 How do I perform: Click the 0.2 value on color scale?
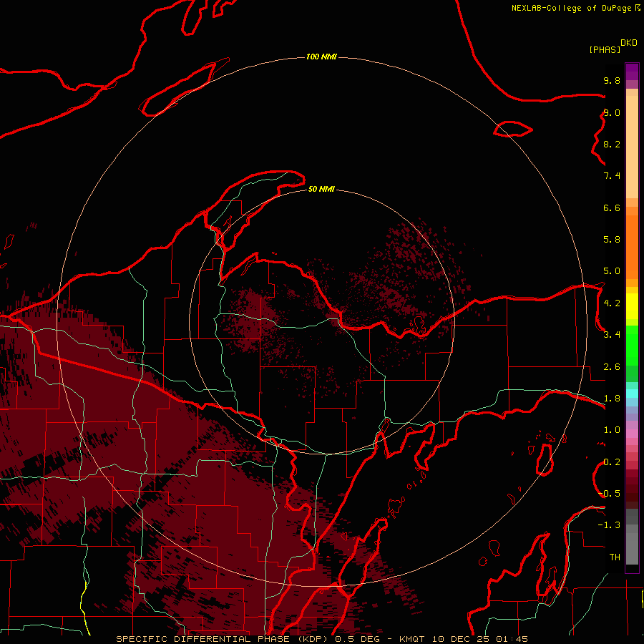click(612, 462)
